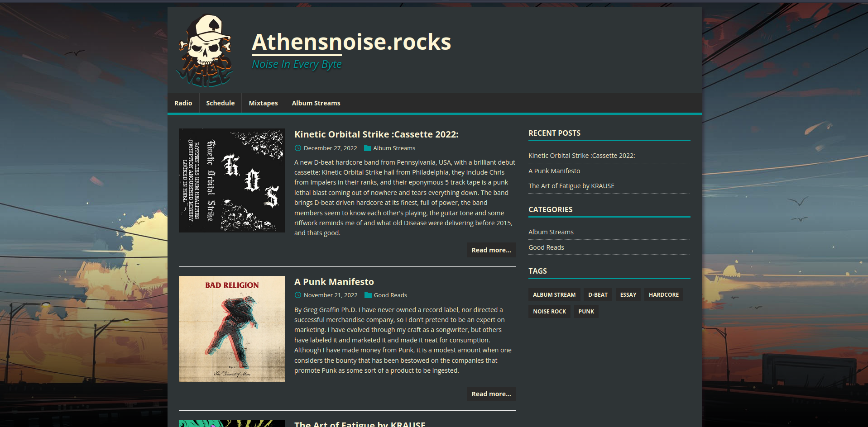Open the green thumbnail of the KRAUSE post
The width and height of the screenshot is (868, 427).
tap(232, 423)
